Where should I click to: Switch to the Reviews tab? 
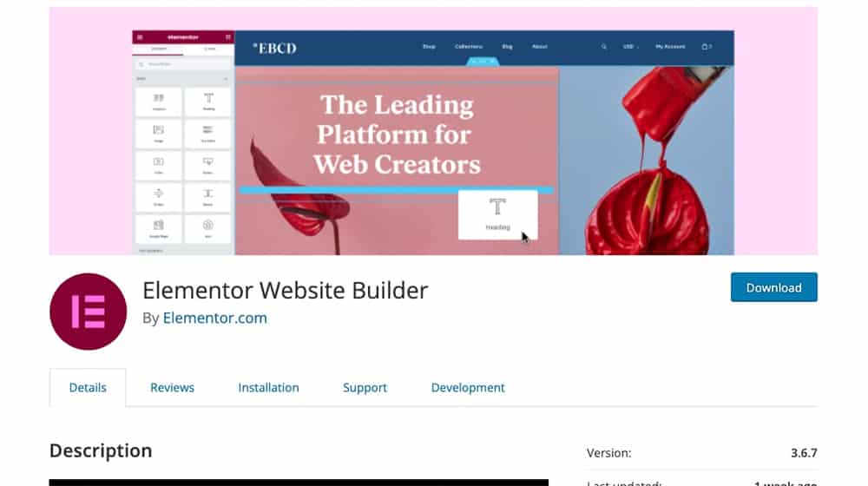(172, 387)
